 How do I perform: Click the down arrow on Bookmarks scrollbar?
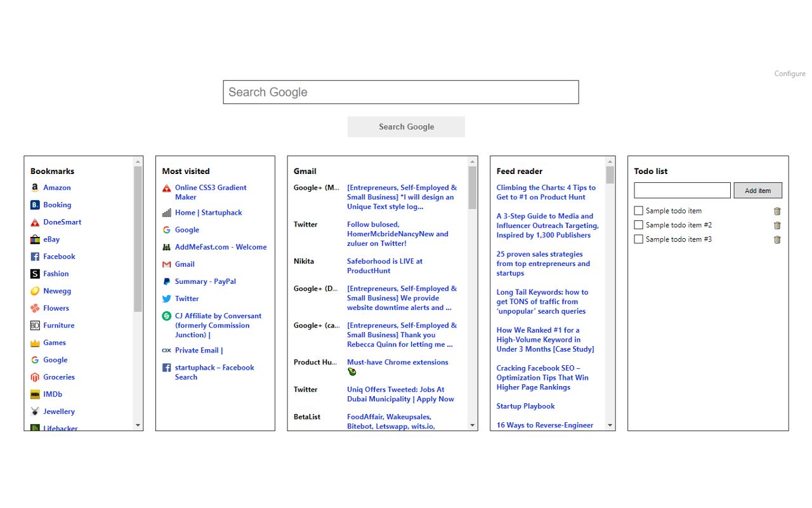[138, 425]
